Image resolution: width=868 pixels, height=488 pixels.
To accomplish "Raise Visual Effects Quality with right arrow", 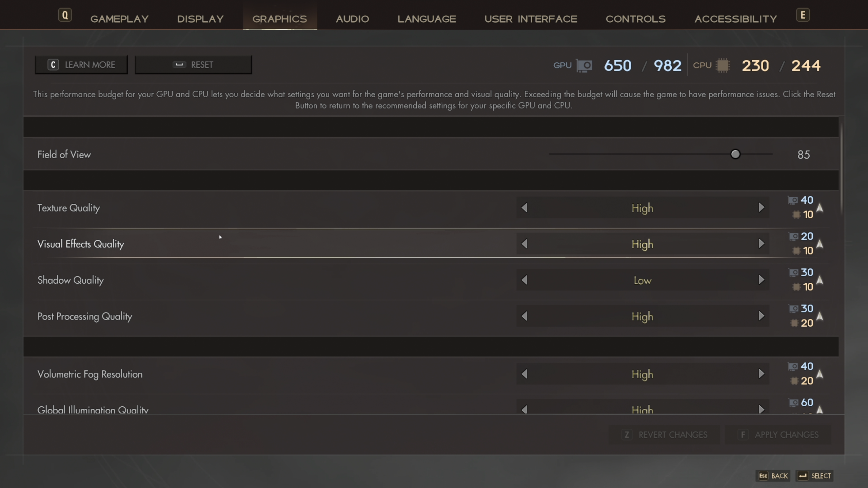I will 762,244.
